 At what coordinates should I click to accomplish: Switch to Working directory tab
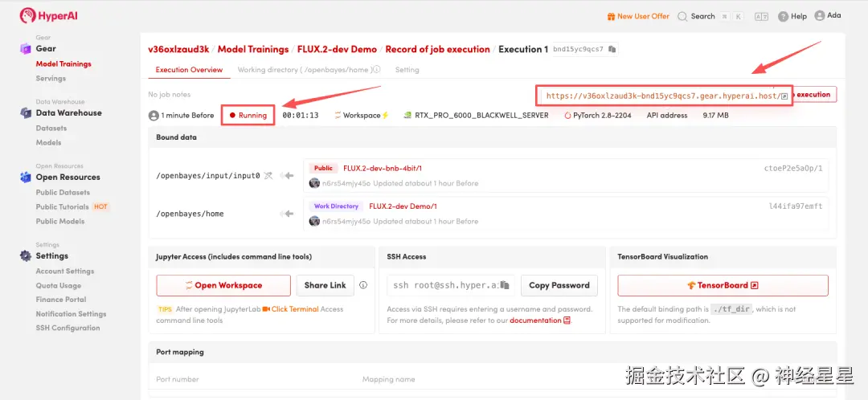(305, 70)
